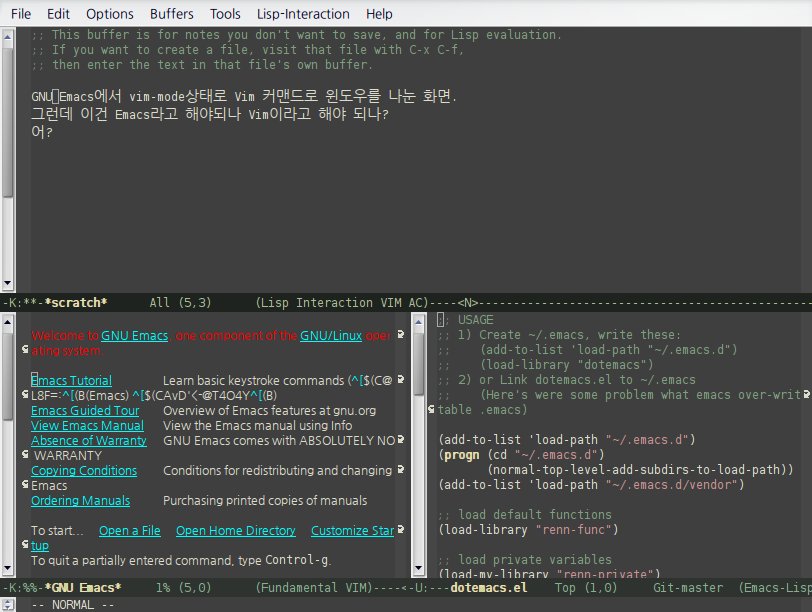Open the Tools menu
812x612 pixels.
225,13
